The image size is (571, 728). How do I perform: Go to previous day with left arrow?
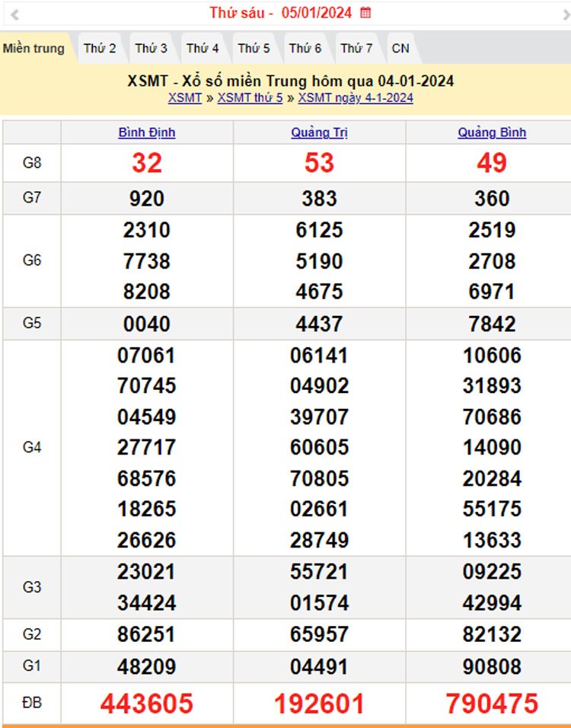pyautogui.click(x=14, y=14)
